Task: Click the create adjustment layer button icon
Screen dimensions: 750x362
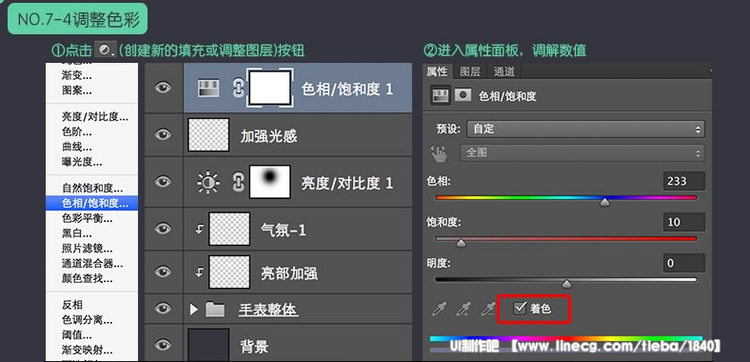Action: tap(105, 50)
